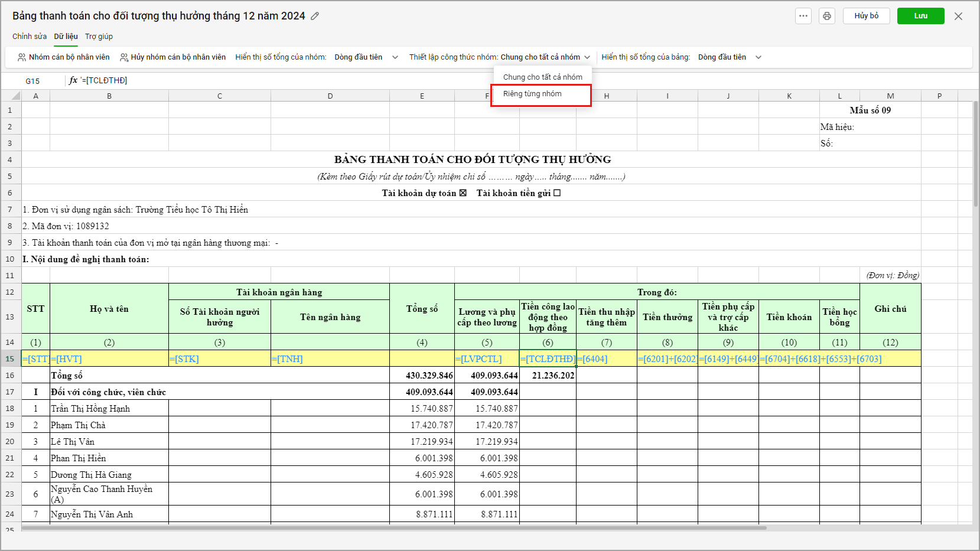
Task: Open the 'Hiển thị số tổng của bảng' dropdown
Action: (x=730, y=57)
